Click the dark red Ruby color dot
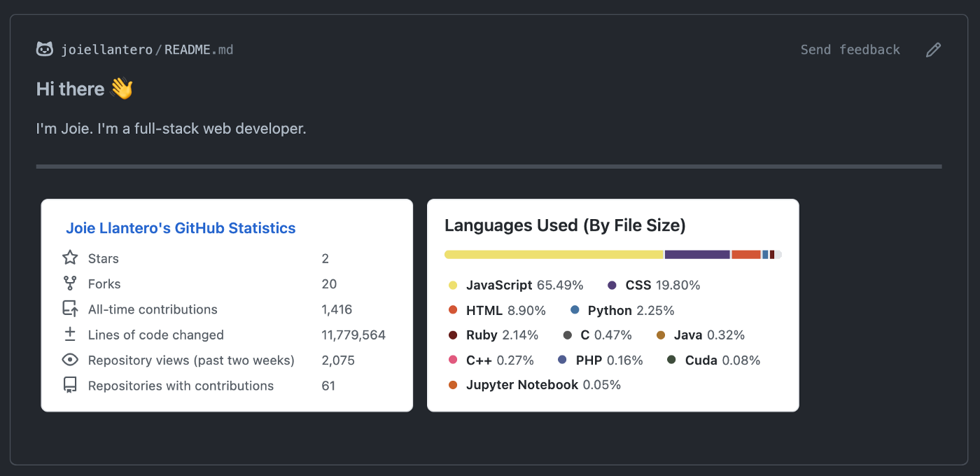Screen dimensions: 980x476 tap(451, 335)
